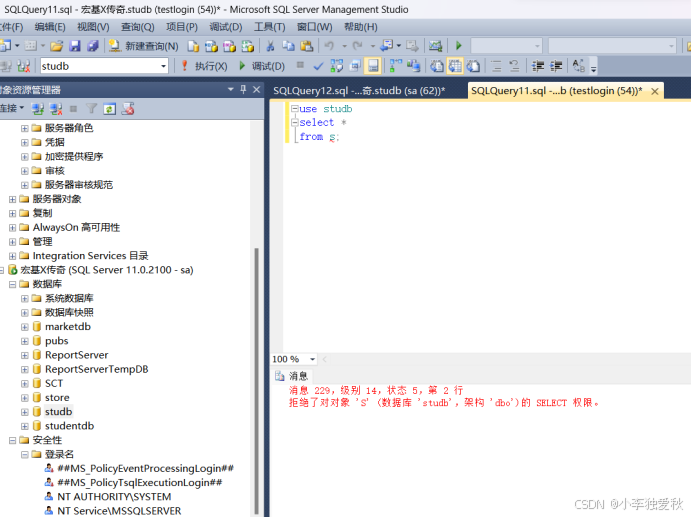Click the Change Connection icon
The width and height of the screenshot is (692, 518).
click(x=23, y=66)
